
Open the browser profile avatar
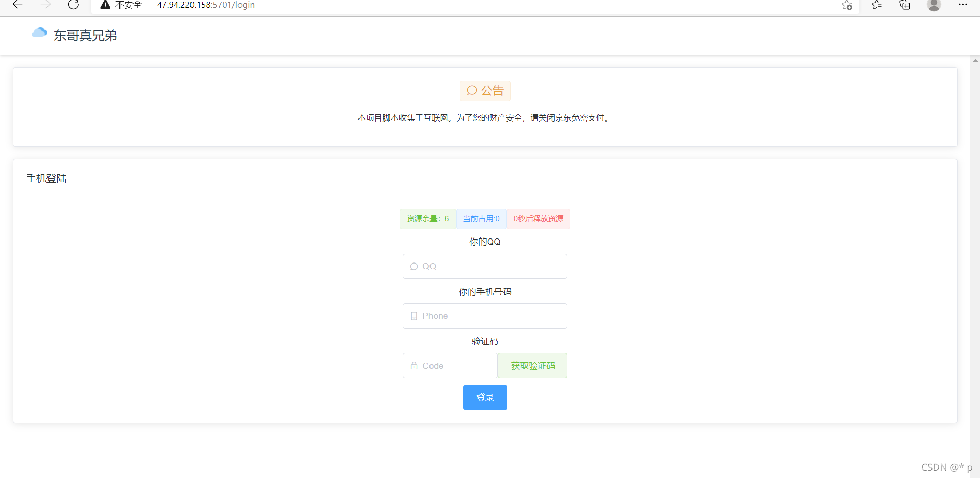(934, 5)
